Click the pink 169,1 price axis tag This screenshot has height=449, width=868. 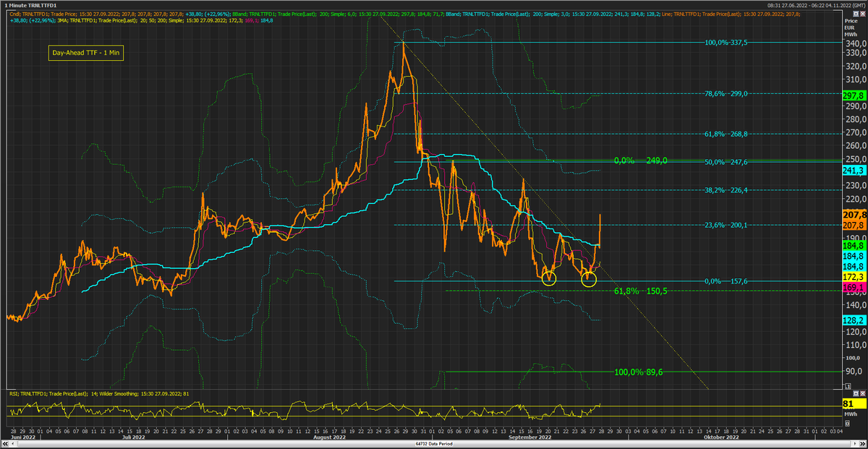tap(854, 287)
